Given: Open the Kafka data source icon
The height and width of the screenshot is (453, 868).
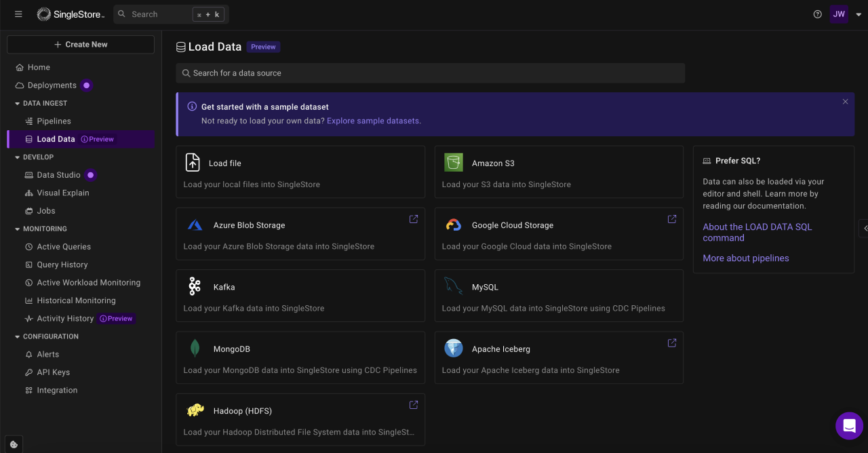Looking at the screenshot, I should point(195,286).
